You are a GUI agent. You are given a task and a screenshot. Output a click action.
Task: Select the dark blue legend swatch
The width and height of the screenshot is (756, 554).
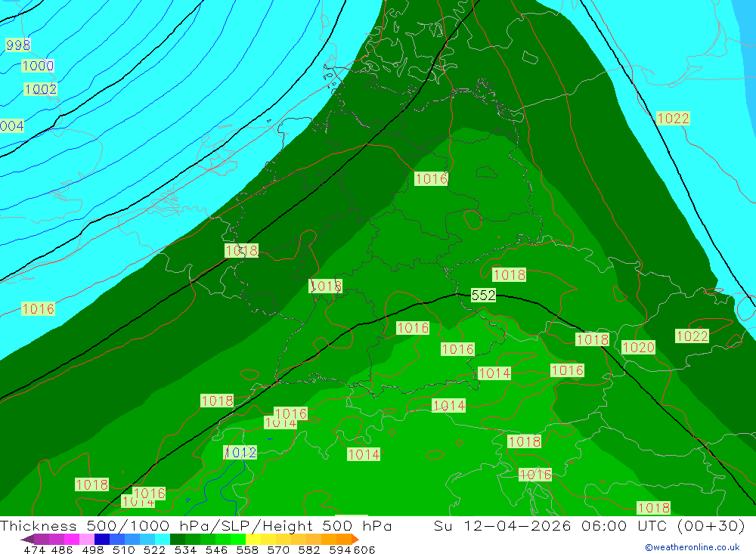[102, 539]
